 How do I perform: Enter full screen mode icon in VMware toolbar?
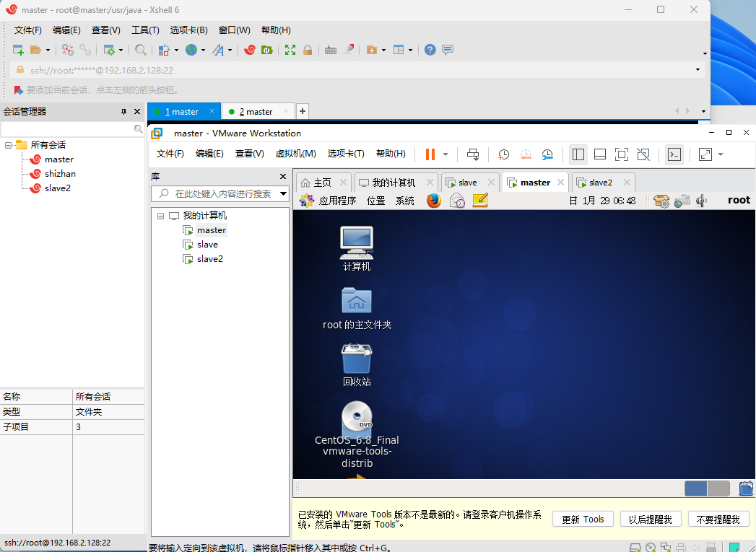622,154
